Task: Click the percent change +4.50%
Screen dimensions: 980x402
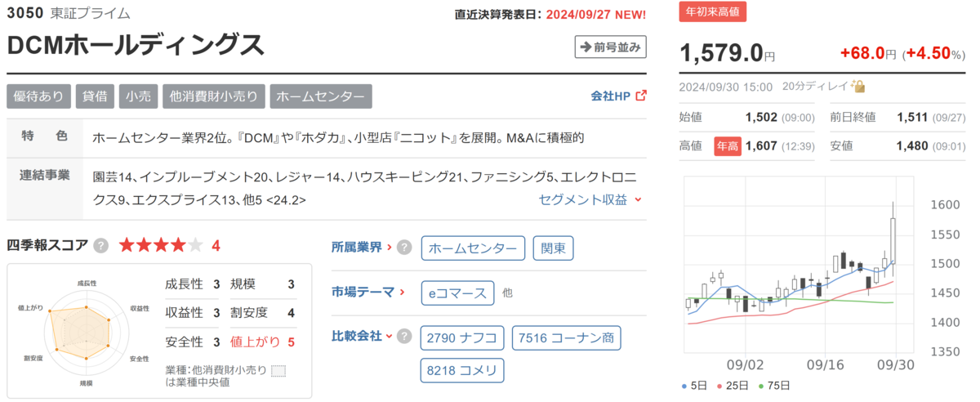Action: click(x=935, y=53)
